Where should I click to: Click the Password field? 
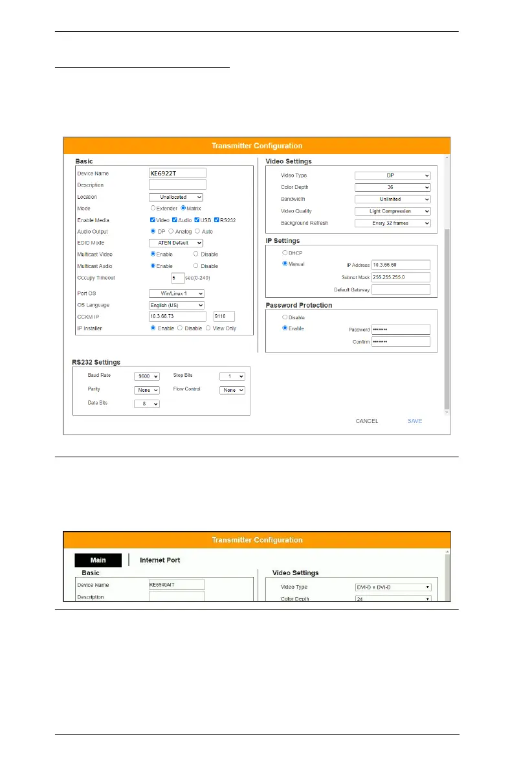coord(401,330)
